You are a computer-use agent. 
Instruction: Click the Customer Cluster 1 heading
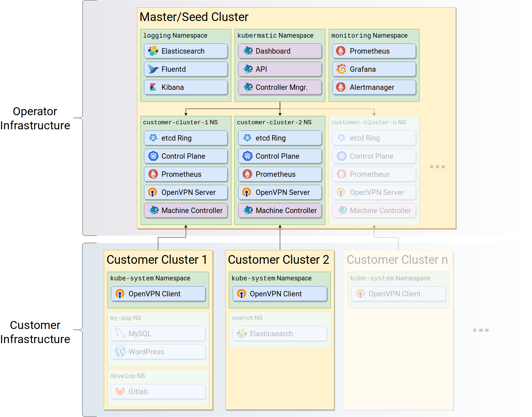tap(157, 260)
